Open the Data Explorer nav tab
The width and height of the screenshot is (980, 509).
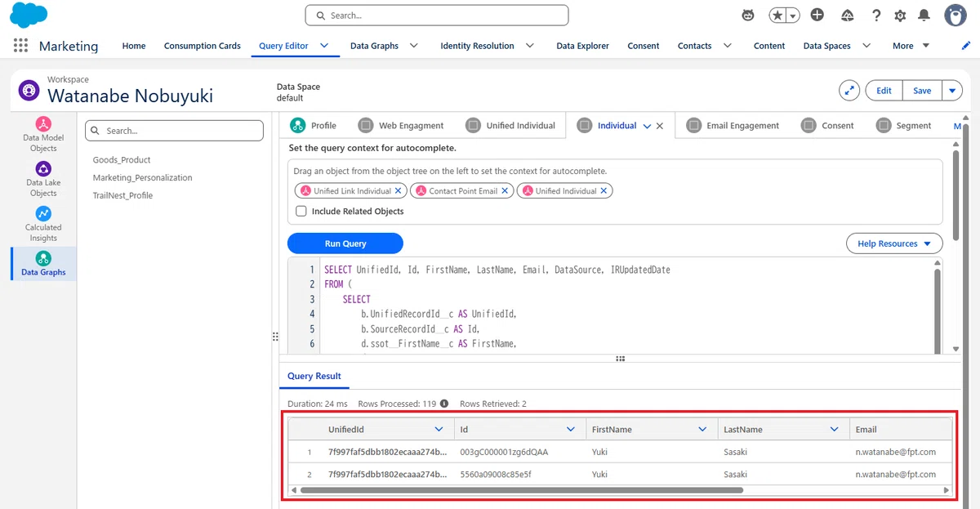coord(582,46)
